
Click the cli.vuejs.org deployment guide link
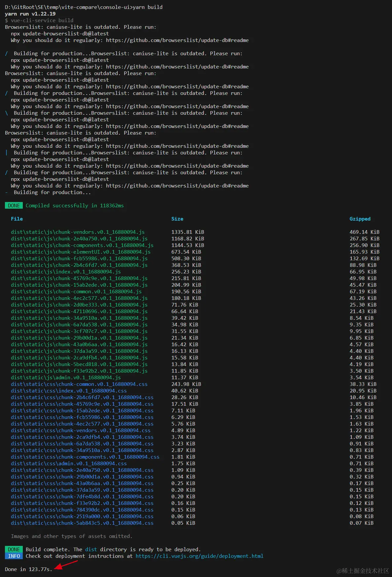tap(199, 556)
